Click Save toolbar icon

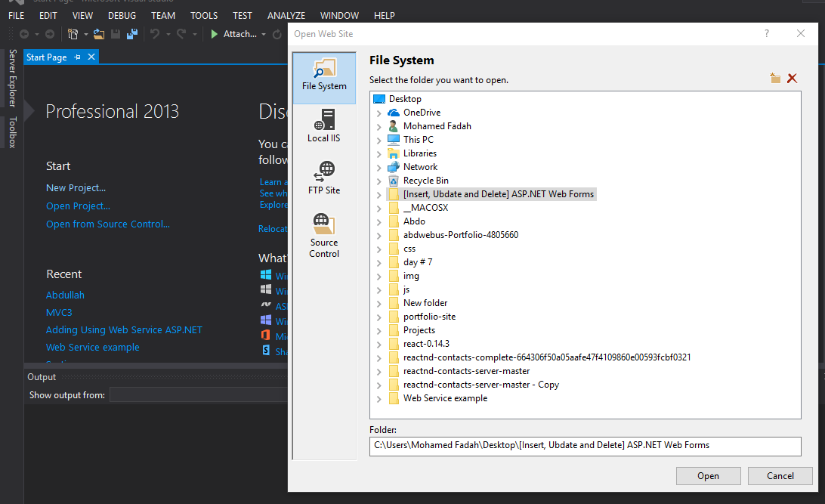tap(116, 34)
